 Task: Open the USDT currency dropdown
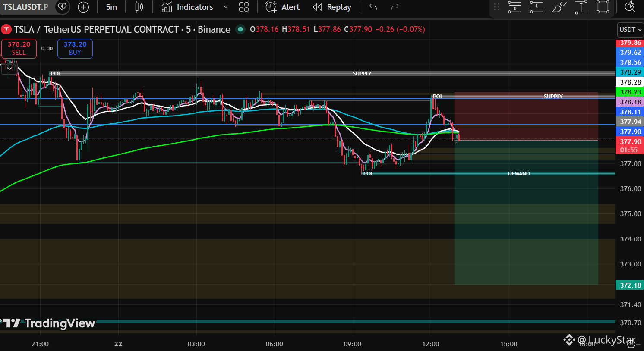630,29
